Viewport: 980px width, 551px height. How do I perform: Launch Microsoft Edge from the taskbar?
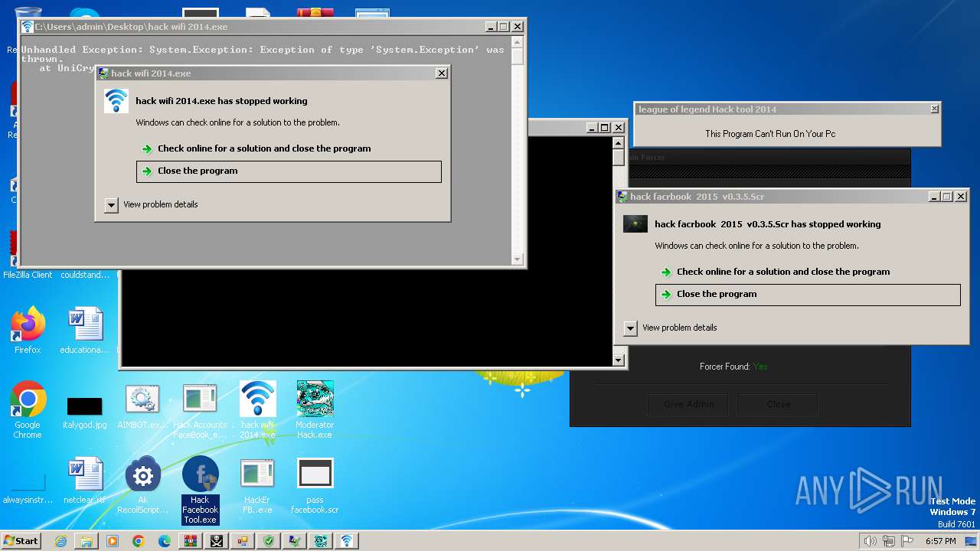tap(165, 541)
